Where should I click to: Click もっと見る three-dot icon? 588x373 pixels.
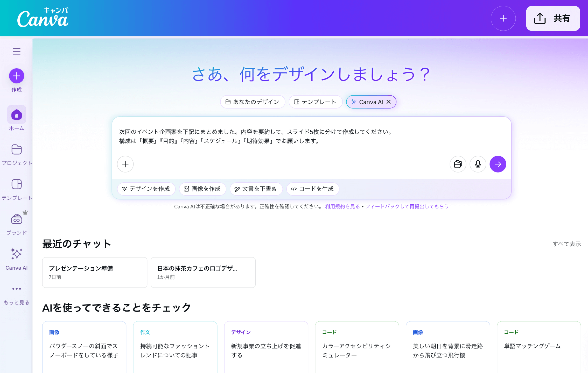click(17, 289)
